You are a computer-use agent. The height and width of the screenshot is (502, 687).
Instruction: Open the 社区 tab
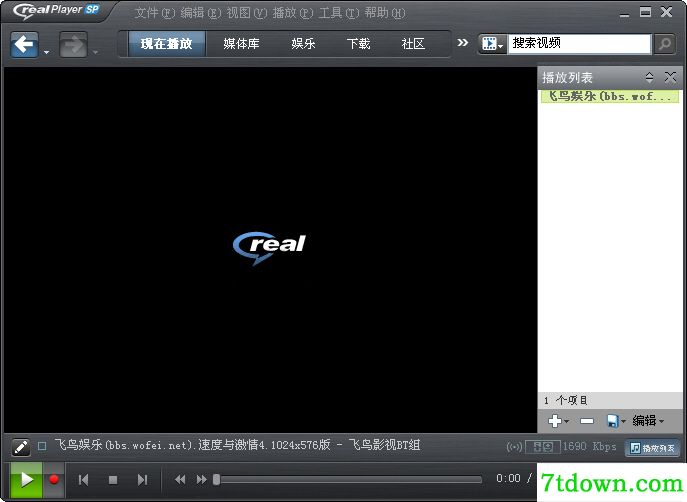413,44
